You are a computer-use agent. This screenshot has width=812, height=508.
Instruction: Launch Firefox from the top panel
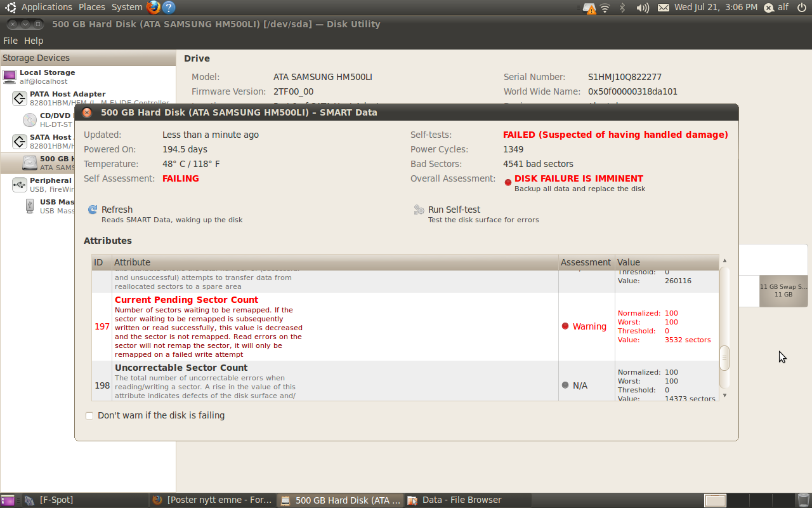[x=153, y=8]
